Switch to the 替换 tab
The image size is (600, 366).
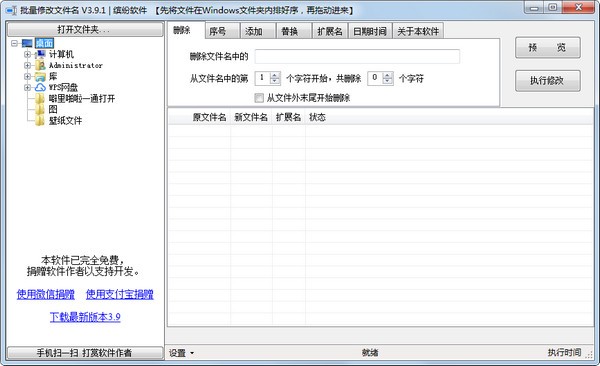[293, 31]
